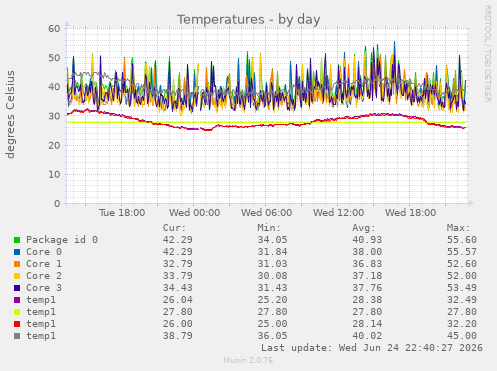Click the 'Last update' timestamp line
Screen dimensions: 497x371
(x=372, y=348)
